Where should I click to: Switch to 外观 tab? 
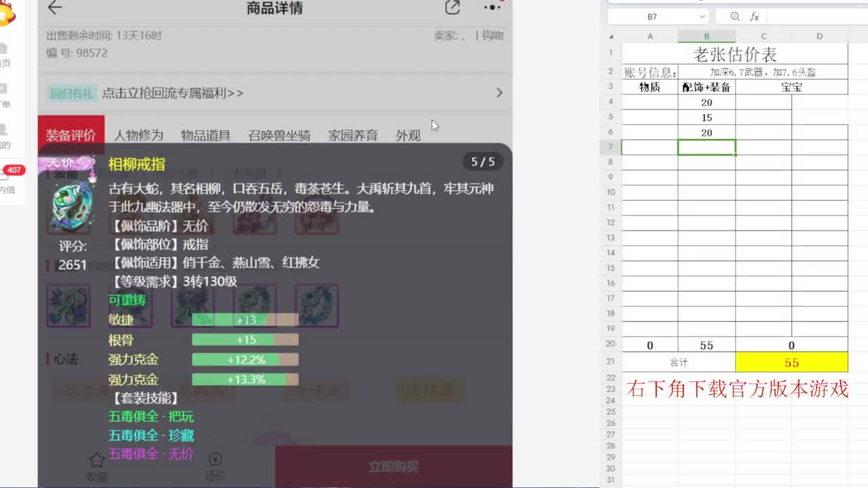point(408,135)
